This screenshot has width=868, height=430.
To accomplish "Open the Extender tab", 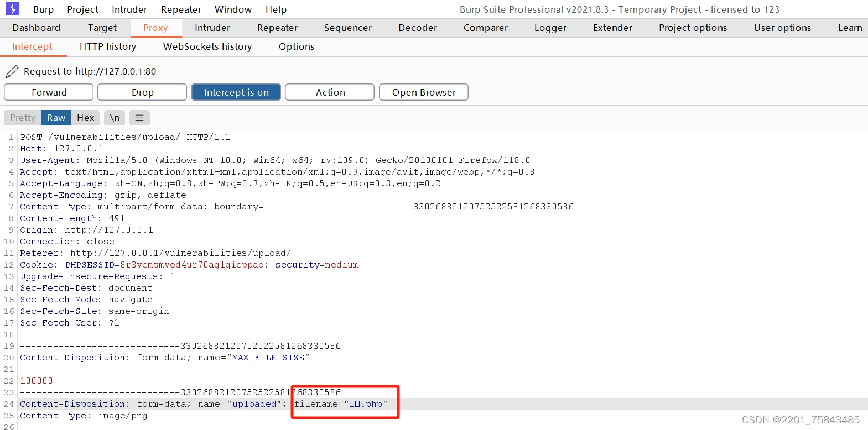I will pyautogui.click(x=612, y=28).
